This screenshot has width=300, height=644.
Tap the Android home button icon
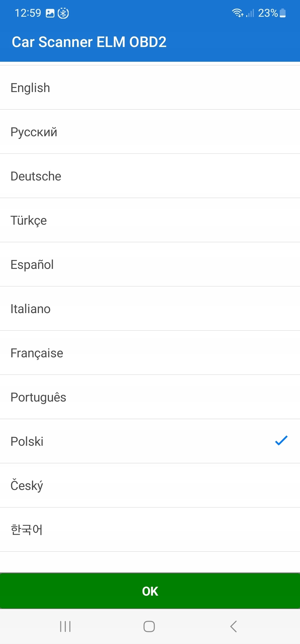(x=149, y=626)
